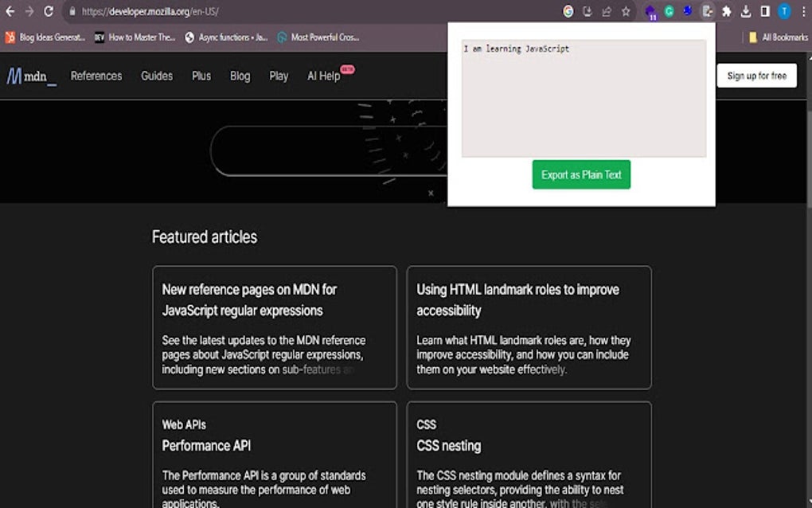This screenshot has width=812, height=508.
Task: Open the purple extension showing badge 11
Action: click(649, 11)
